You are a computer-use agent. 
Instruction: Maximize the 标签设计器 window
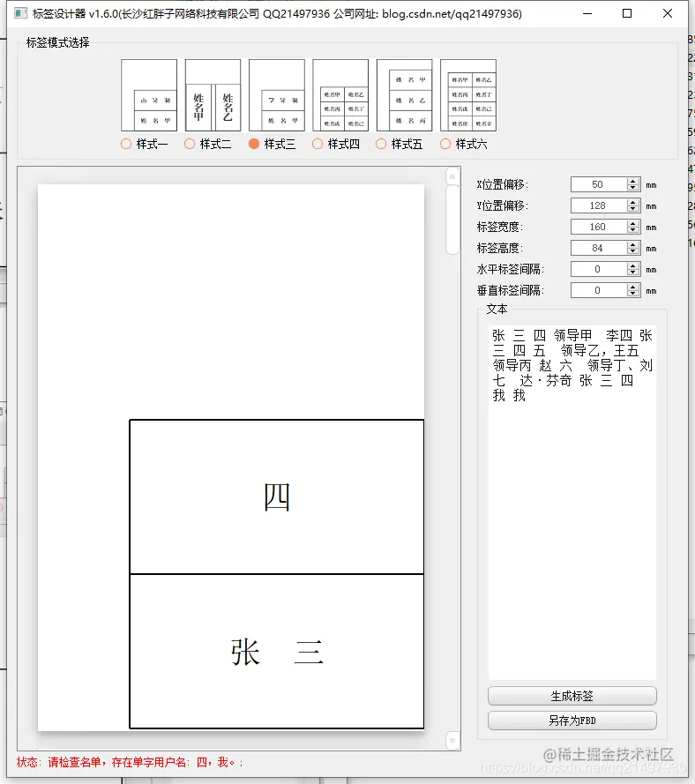627,13
